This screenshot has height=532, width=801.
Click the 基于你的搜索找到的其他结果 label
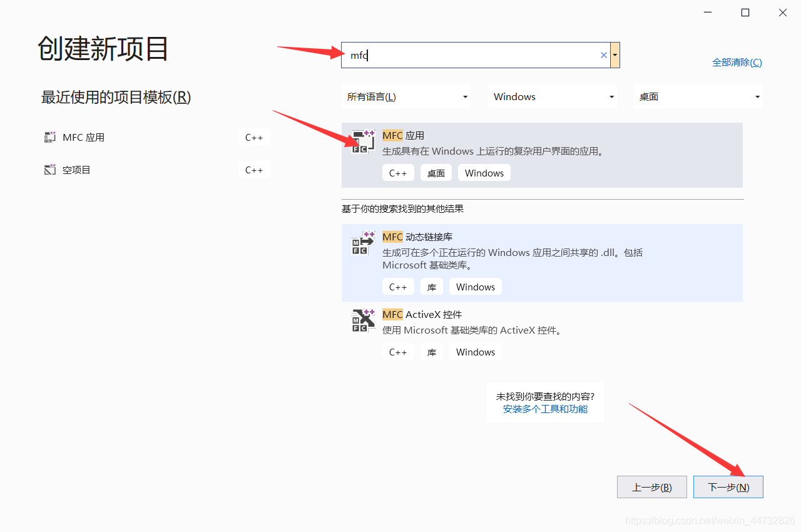[x=402, y=208]
